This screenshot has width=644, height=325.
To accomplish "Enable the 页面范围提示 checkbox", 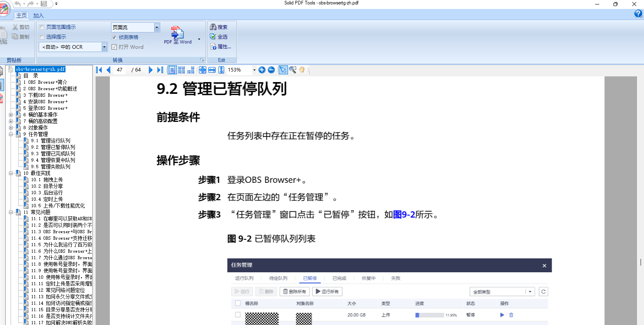I will point(42,27).
